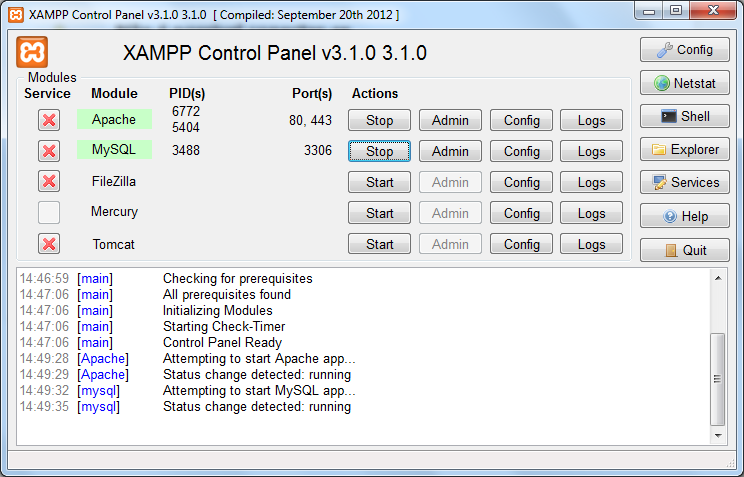Click the Mercury module label
Image resolution: width=744 pixels, height=477 pixels.
tap(114, 212)
